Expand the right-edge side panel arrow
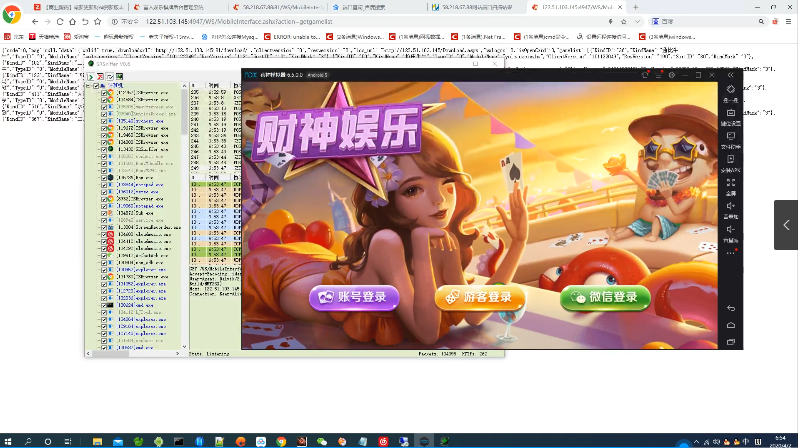 coord(785,224)
